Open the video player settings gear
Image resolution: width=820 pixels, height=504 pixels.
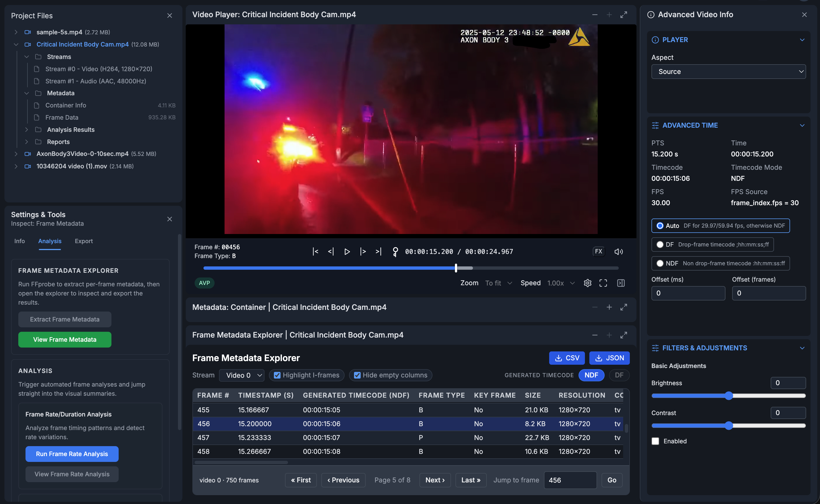pos(587,283)
